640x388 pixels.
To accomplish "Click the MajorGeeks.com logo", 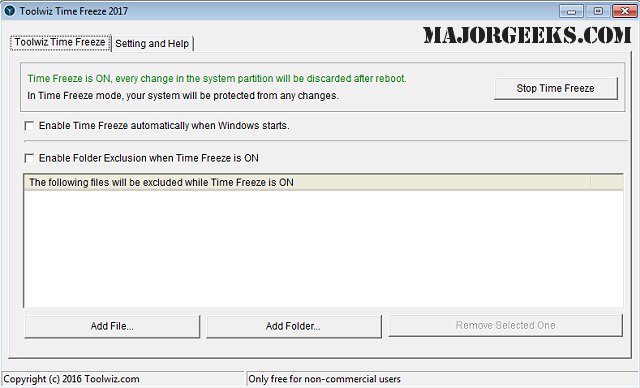I will (x=527, y=35).
